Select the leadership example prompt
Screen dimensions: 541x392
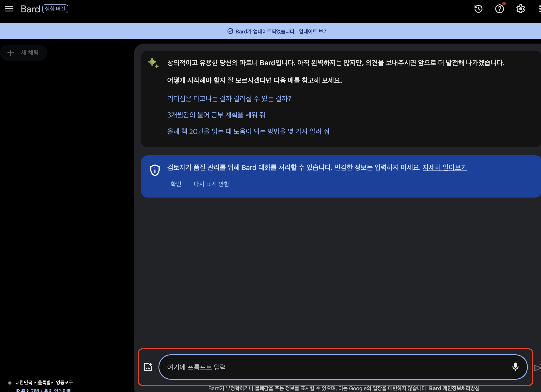(x=229, y=99)
